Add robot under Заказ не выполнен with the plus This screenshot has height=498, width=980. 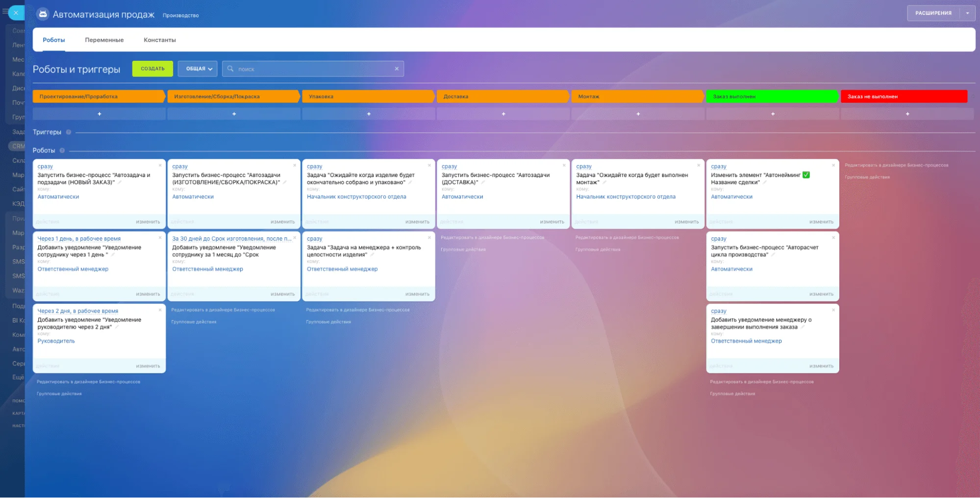pos(907,114)
